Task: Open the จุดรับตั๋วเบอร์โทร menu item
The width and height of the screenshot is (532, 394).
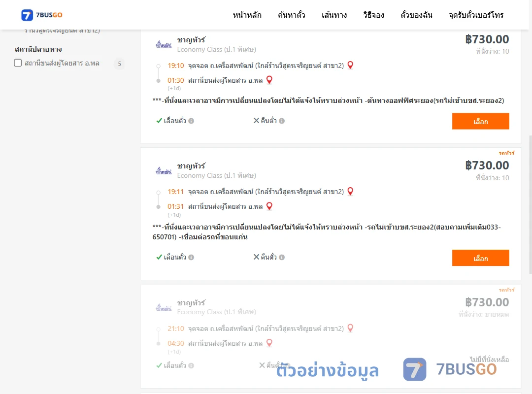Action: click(x=476, y=15)
